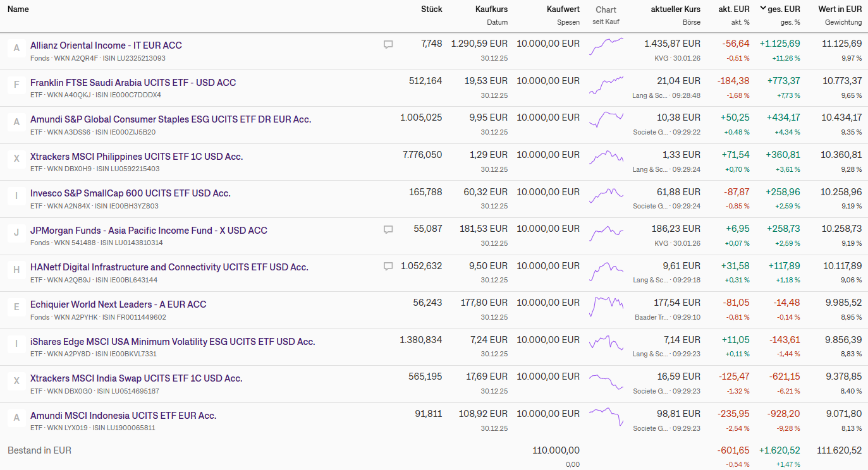Sort the table by 'Wert in EUR' column
The height and width of the screenshot is (470, 868).
coord(840,9)
